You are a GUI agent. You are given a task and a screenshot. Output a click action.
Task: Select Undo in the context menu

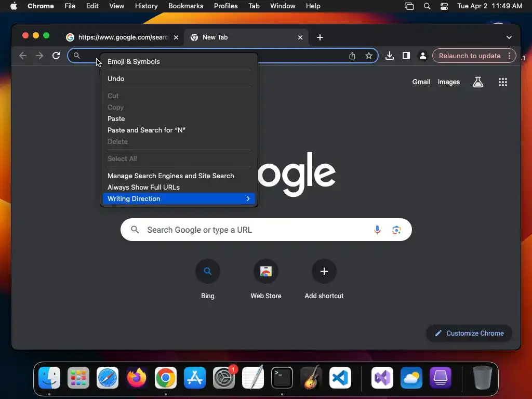[x=179, y=79]
